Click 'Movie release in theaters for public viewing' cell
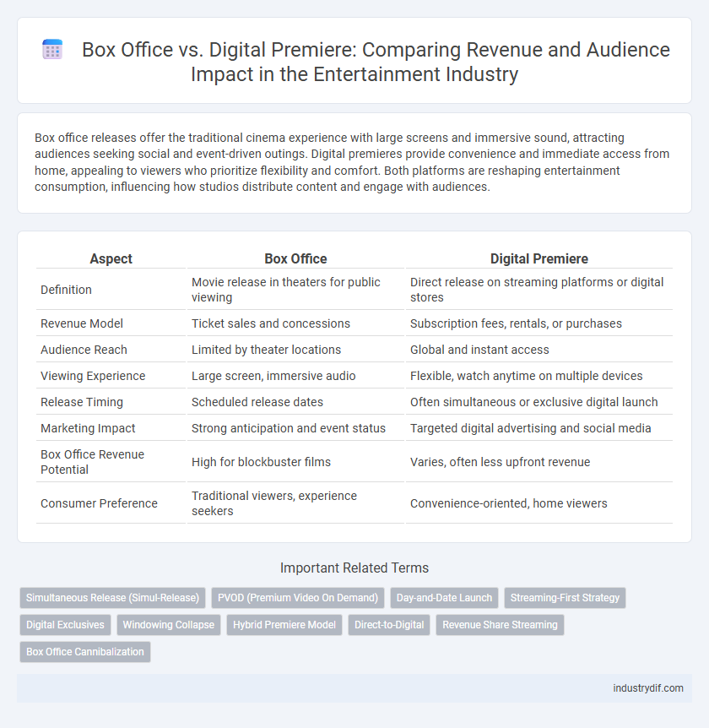 tap(295, 290)
